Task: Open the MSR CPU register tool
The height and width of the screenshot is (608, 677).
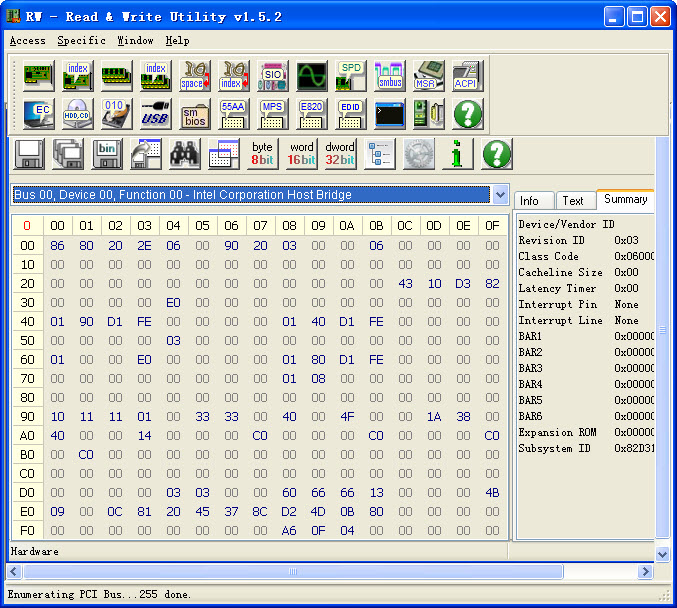Action: (x=428, y=76)
